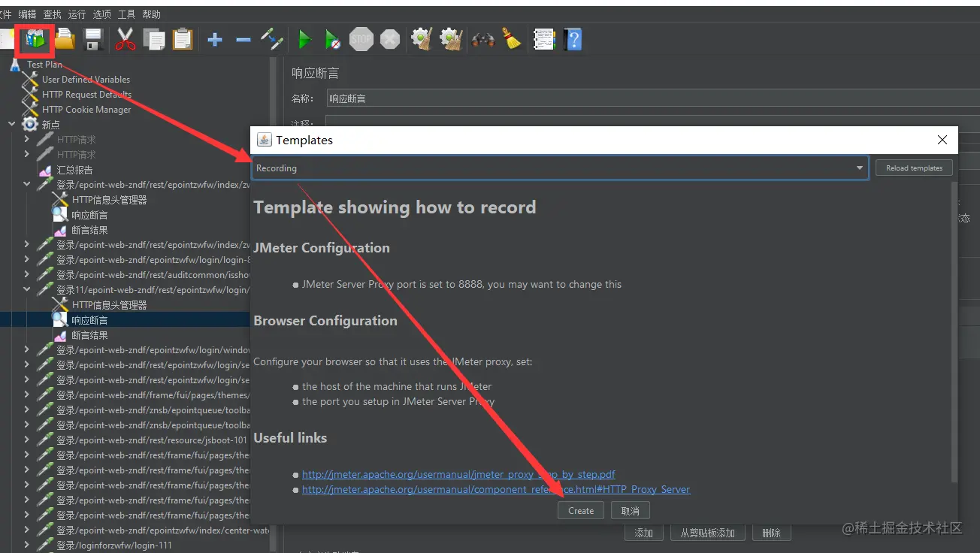Click the Copy toolbar icon
The image size is (980, 553).
click(x=154, y=40)
